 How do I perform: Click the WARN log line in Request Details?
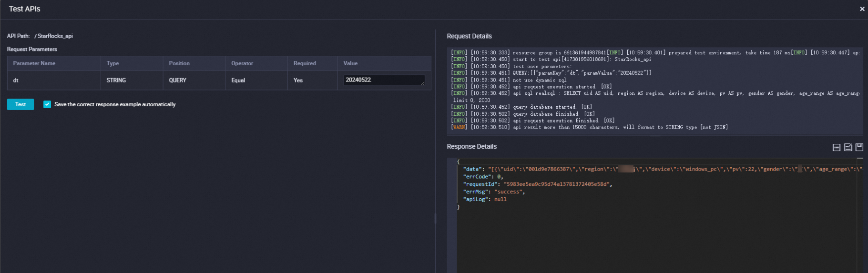tap(589, 127)
